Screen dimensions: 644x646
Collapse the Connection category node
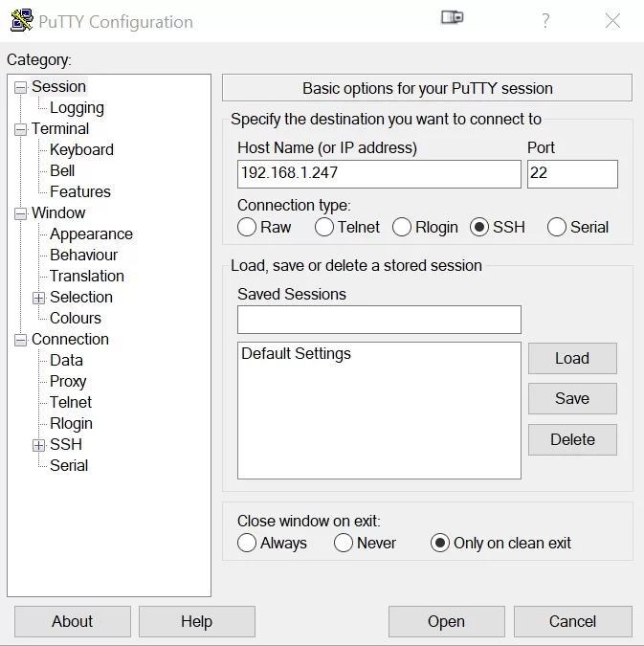(21, 340)
